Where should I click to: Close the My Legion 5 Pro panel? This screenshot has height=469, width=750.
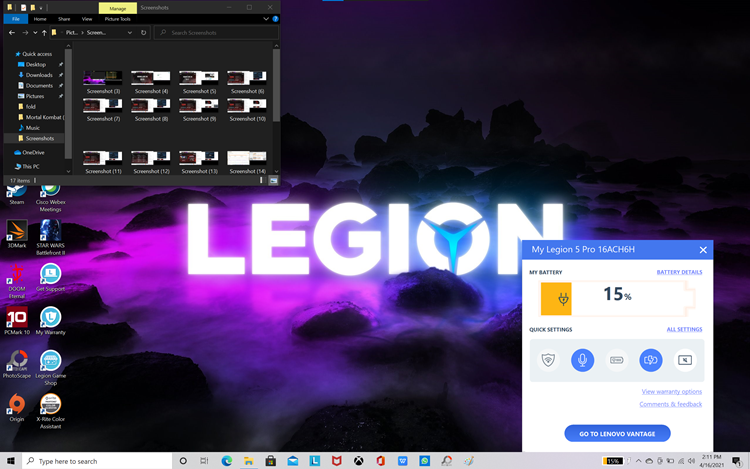point(703,250)
